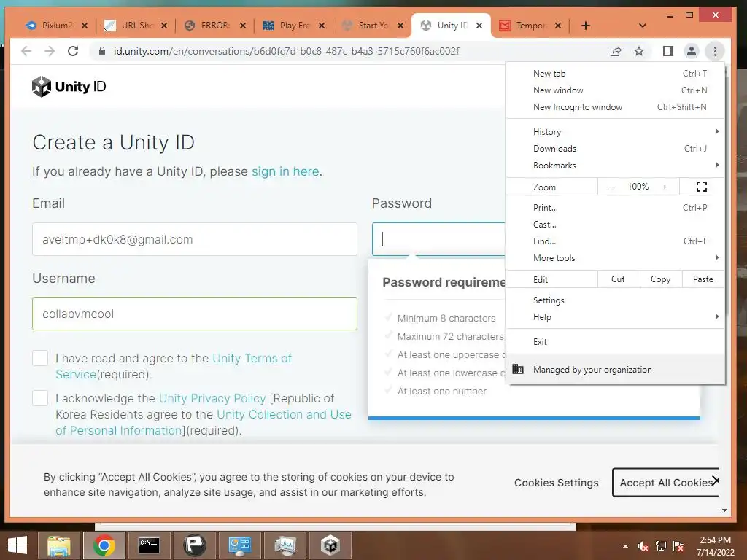
Task: Click Paste in the Edit row
Action: click(703, 279)
